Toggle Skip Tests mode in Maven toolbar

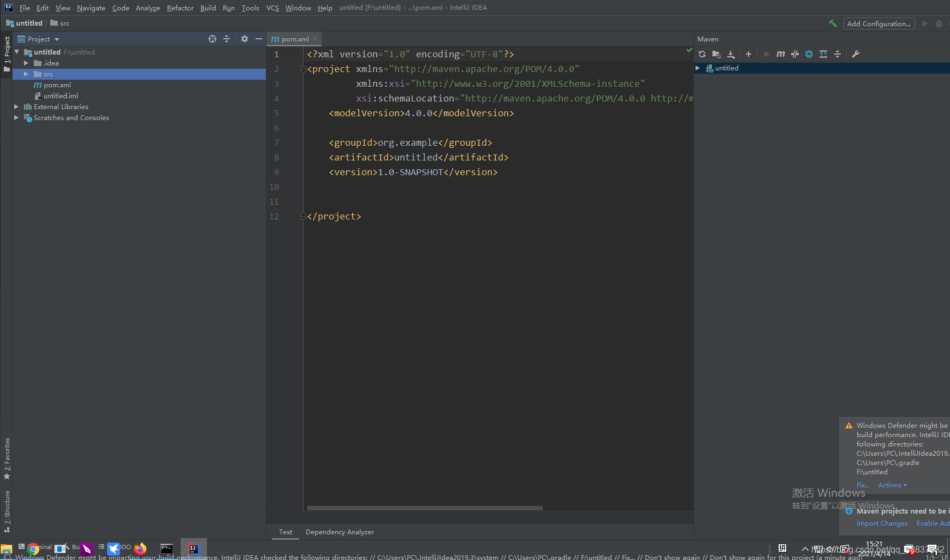[809, 54]
